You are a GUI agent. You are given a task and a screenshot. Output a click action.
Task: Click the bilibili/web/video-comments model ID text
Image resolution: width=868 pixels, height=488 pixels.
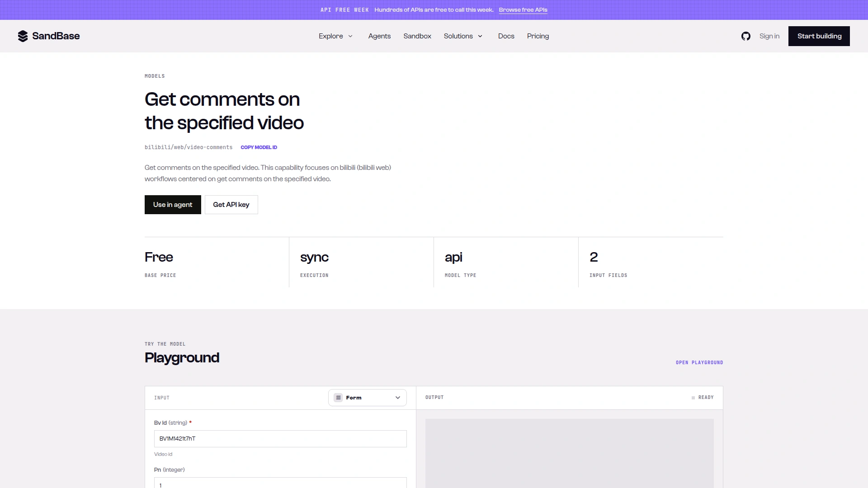[189, 147]
